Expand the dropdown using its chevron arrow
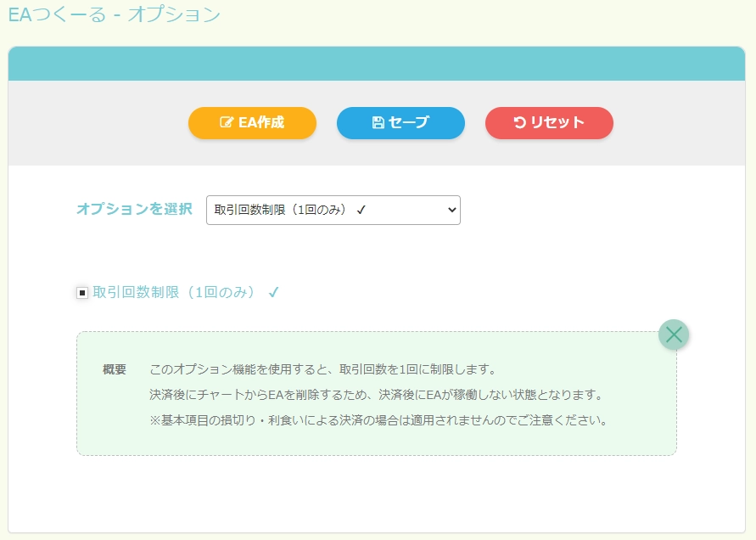Image resolution: width=756 pixels, height=540 pixels. 451,211
